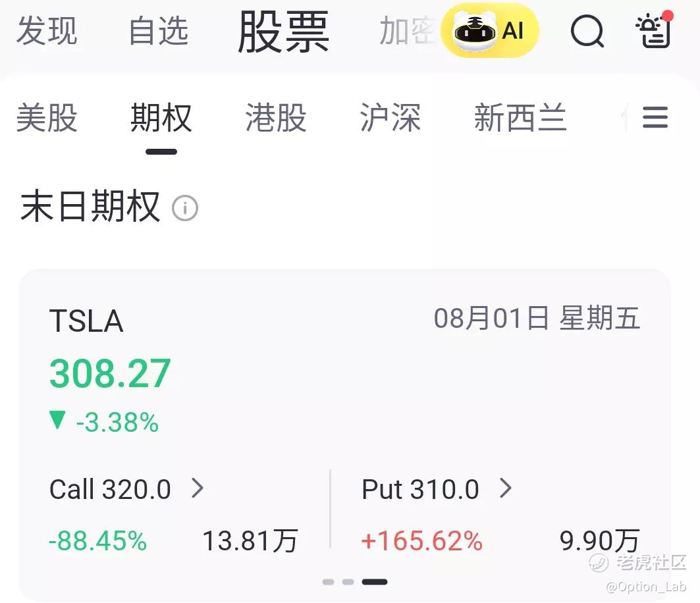Switch to the 美股 tab
700x603 pixels.
pyautogui.click(x=47, y=117)
